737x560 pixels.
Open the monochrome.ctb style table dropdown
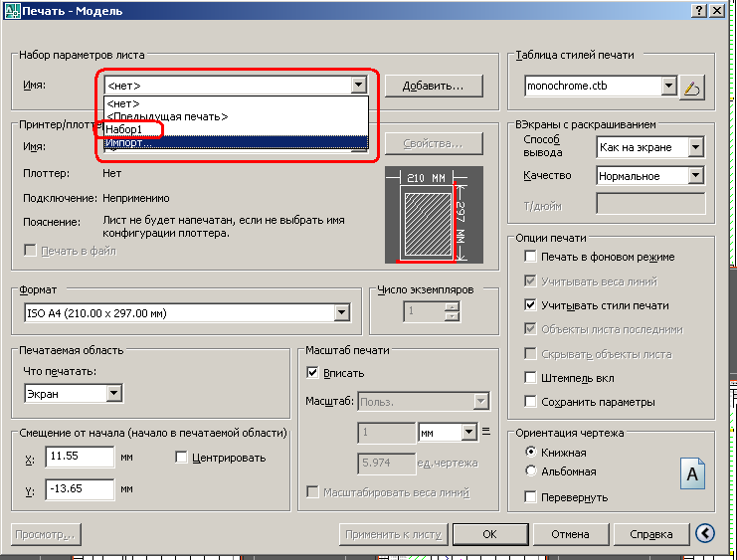(668, 87)
